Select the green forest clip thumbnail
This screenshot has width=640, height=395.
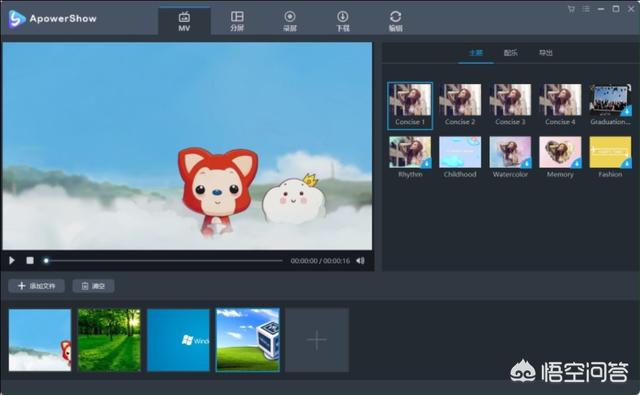109,340
